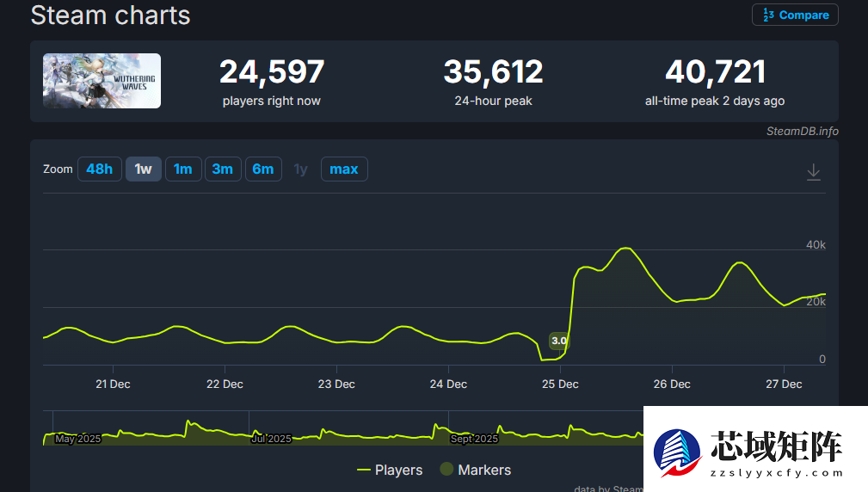Set chart zoom to 48h
Viewport: 868px width, 492px height.
99,169
